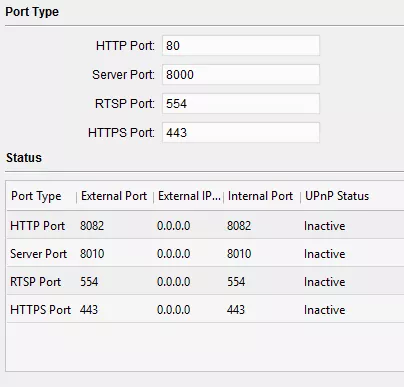Click the Server Port field label
Image resolution: width=404 pixels, height=387 pixels.
tap(123, 74)
